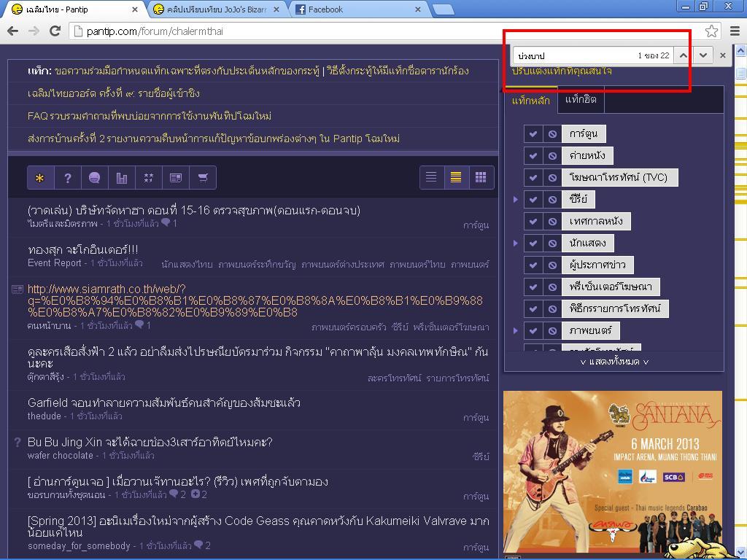Toggle the check mark for พิธีกรรายการโทรทัศน์ tag
Image resolution: width=747 pixels, height=560 pixels.
tap(533, 308)
